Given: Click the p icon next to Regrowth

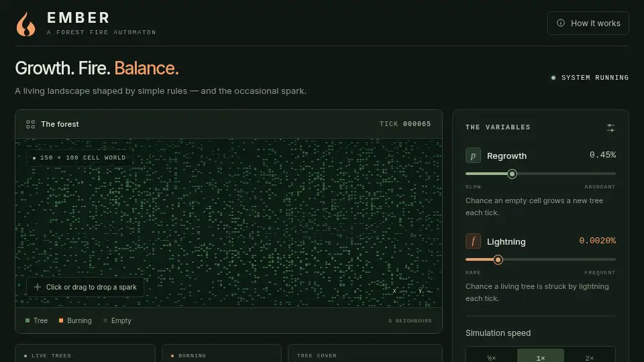Looking at the screenshot, I should coord(473,156).
